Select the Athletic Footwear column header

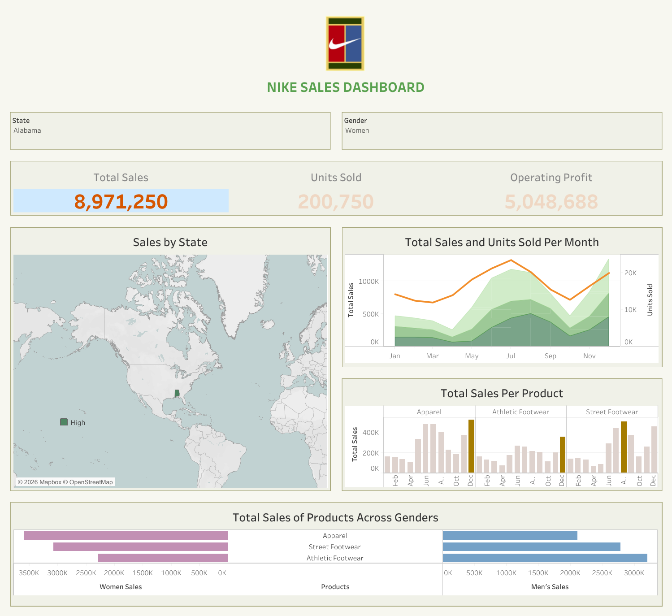(x=520, y=412)
